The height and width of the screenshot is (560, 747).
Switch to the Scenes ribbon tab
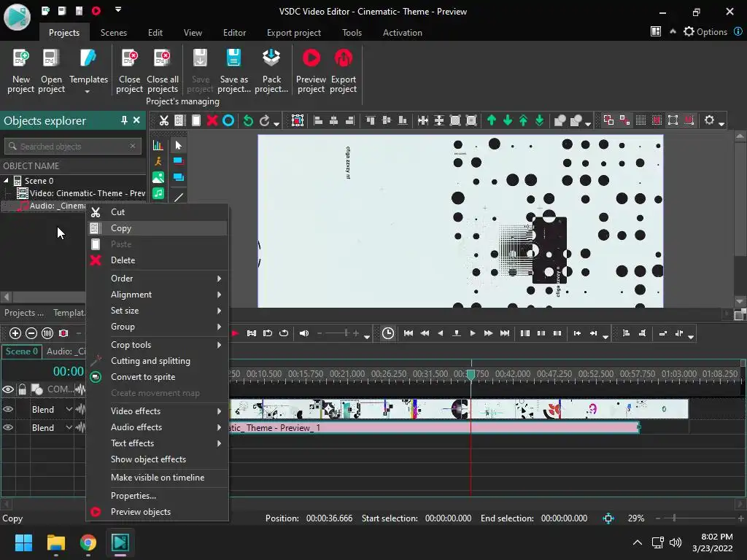tap(113, 32)
